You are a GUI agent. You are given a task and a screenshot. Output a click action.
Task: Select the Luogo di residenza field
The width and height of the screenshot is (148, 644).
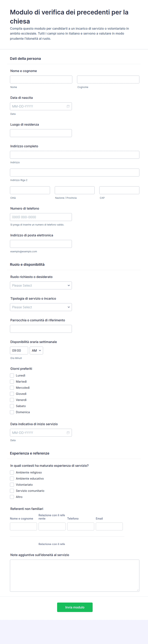(x=41, y=133)
